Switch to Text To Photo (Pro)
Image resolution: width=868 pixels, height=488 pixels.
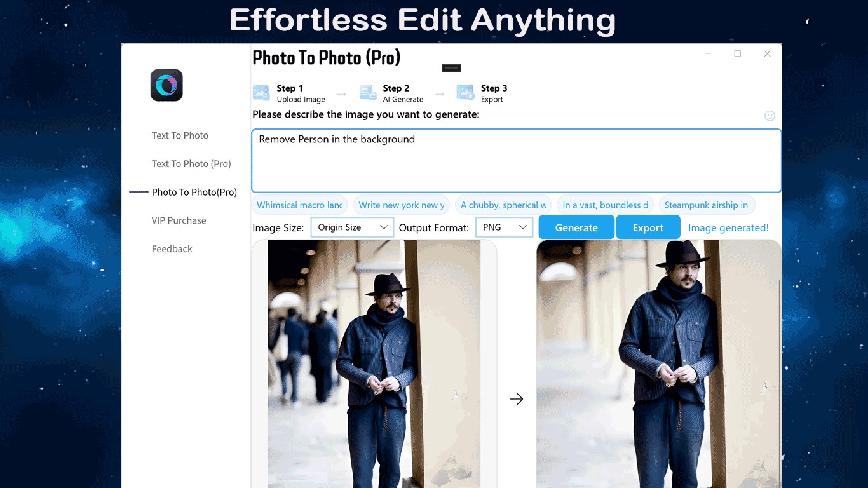coord(193,163)
